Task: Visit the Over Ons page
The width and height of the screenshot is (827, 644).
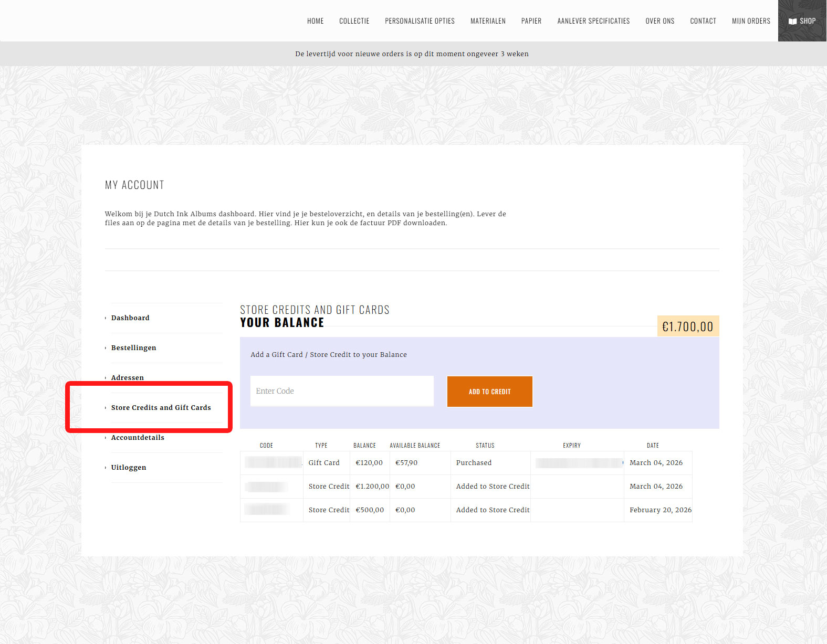Action: [659, 21]
